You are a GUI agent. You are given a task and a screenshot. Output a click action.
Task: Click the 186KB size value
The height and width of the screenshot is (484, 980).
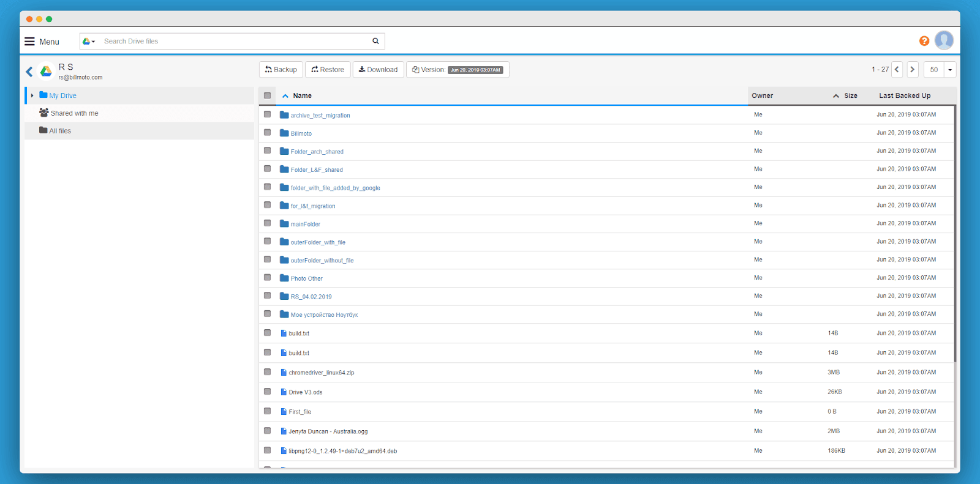(836, 450)
